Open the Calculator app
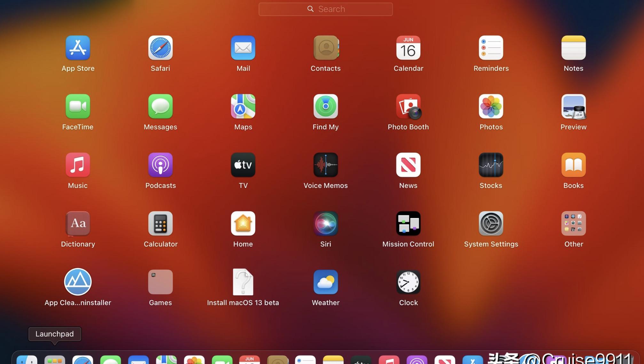This screenshot has width=644, height=364. coord(161,223)
